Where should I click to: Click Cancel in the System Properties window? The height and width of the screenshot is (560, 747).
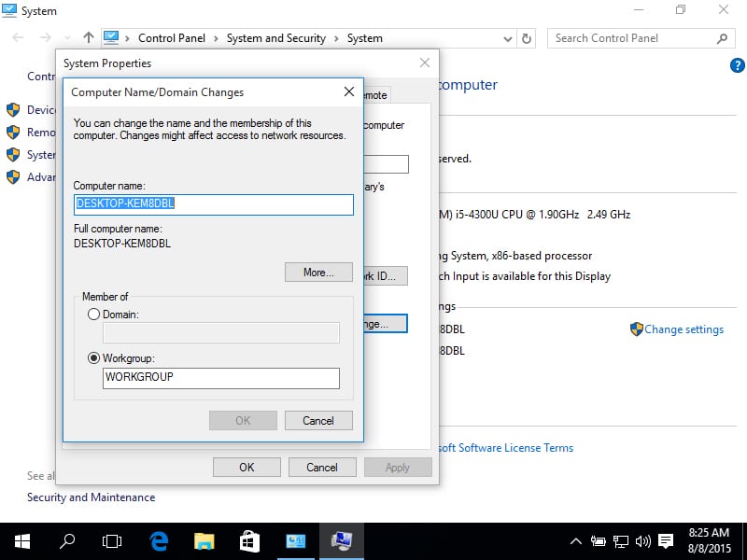(x=322, y=468)
